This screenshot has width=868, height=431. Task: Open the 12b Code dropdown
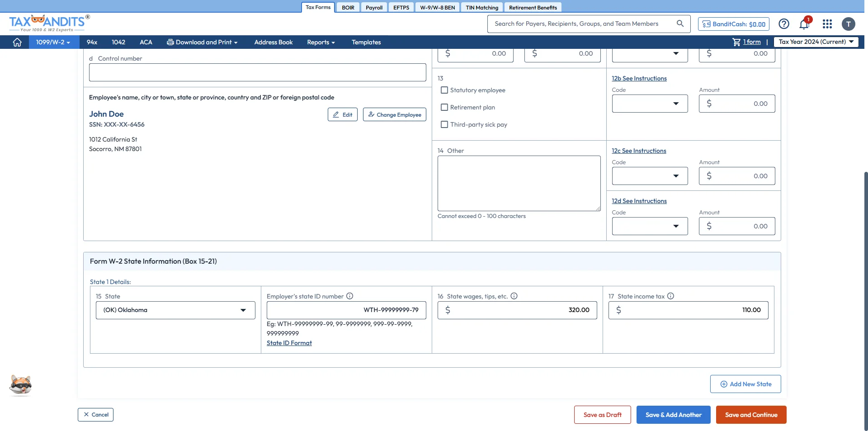tap(650, 104)
